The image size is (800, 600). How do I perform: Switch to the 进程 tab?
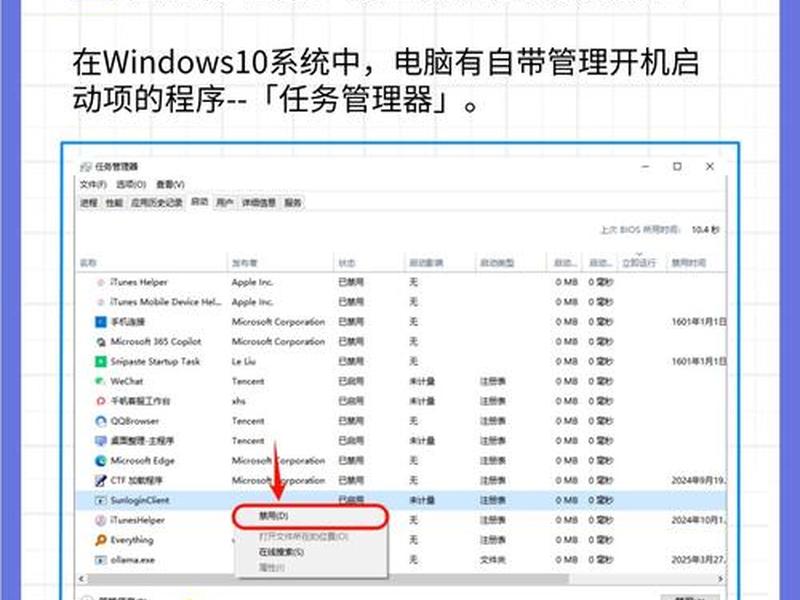89,203
